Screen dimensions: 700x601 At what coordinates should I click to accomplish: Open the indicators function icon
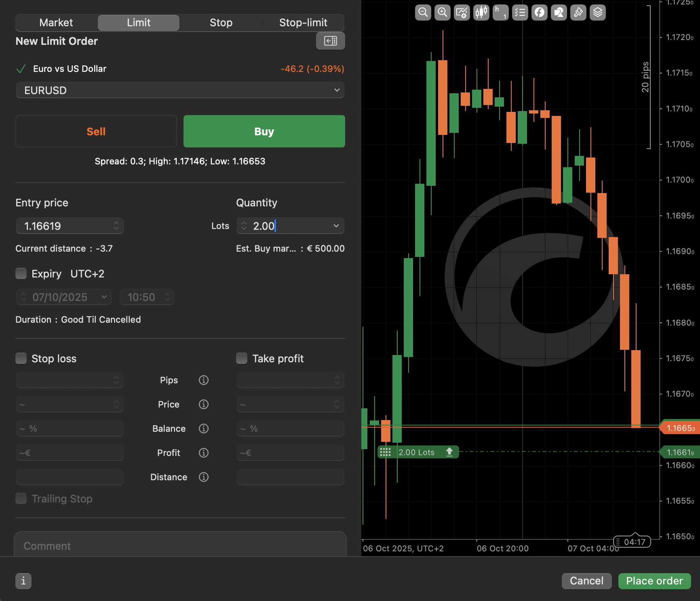pyautogui.click(x=539, y=13)
